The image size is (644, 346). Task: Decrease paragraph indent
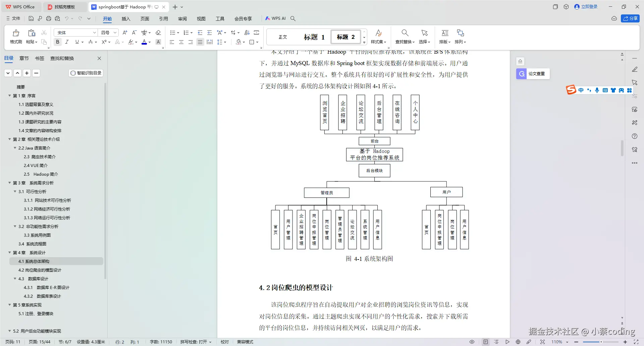200,33
